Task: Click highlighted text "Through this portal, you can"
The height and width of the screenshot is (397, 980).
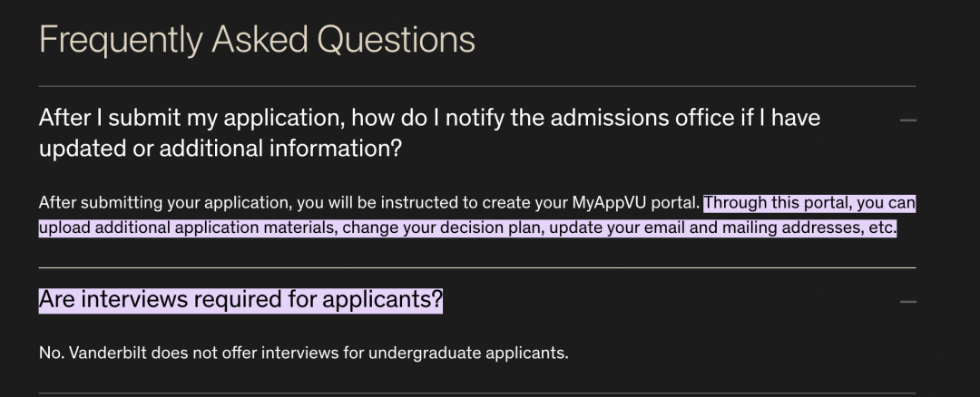Action: (x=809, y=203)
